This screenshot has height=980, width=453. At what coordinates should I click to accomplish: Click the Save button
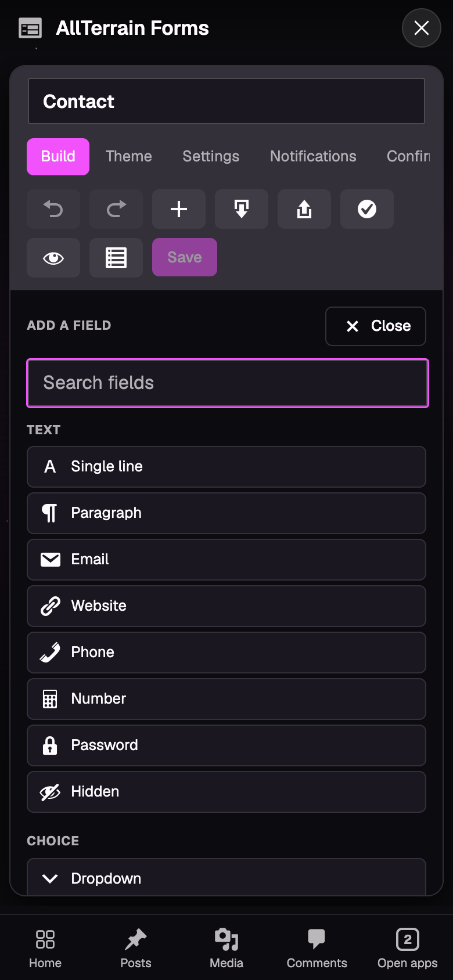[x=185, y=257]
